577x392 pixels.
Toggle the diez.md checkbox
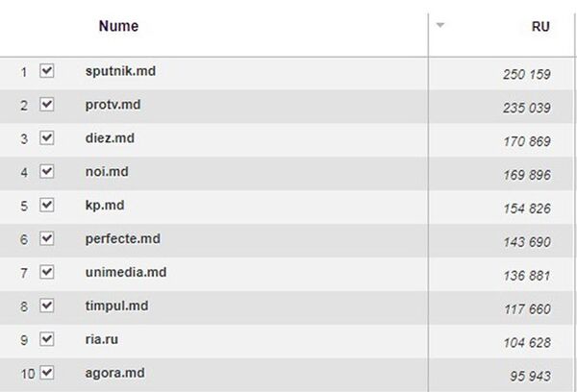coord(47,138)
